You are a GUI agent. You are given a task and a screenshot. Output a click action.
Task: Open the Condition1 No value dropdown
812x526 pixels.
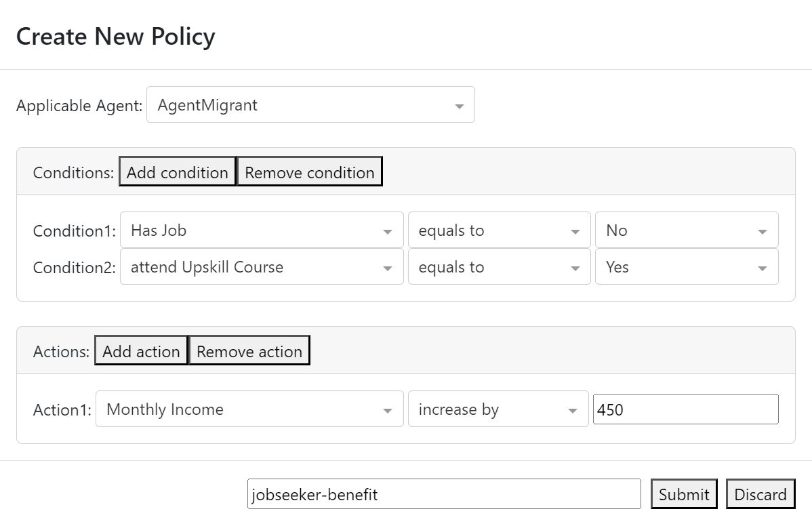click(x=686, y=230)
